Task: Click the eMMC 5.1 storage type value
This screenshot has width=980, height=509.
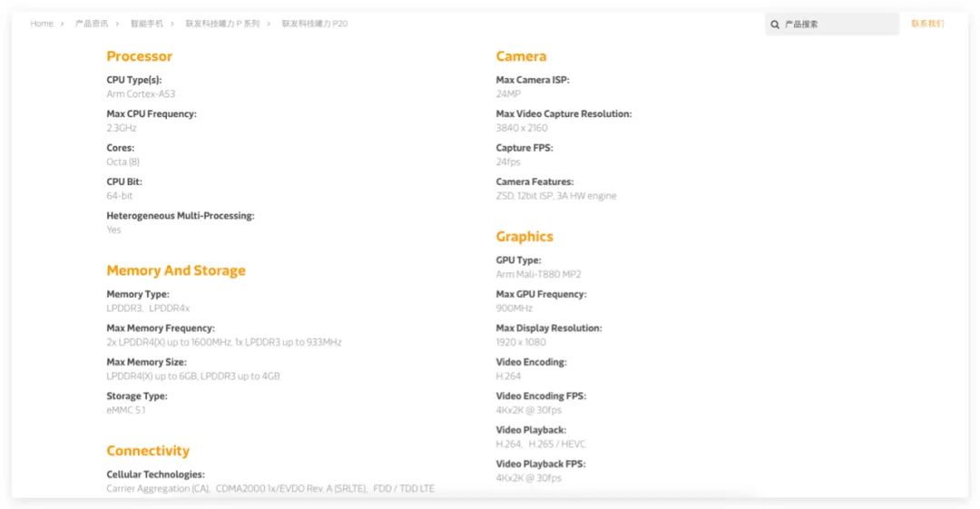Action: pyautogui.click(x=126, y=410)
